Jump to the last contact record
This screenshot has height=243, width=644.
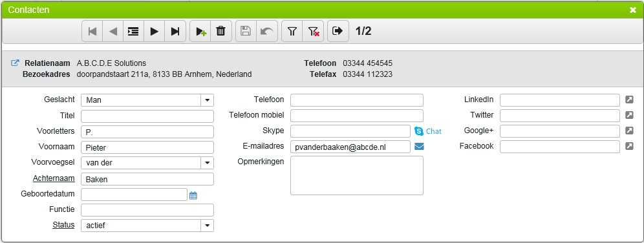pyautogui.click(x=175, y=31)
